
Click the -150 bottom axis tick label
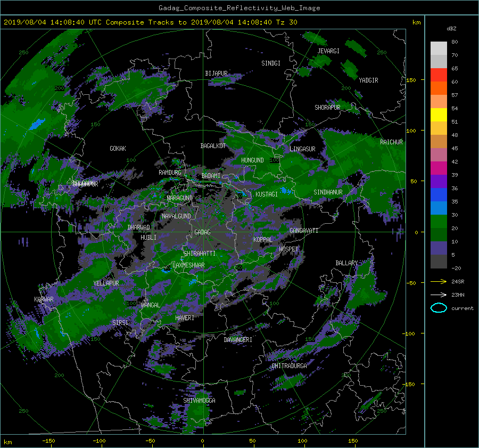click(x=48, y=441)
